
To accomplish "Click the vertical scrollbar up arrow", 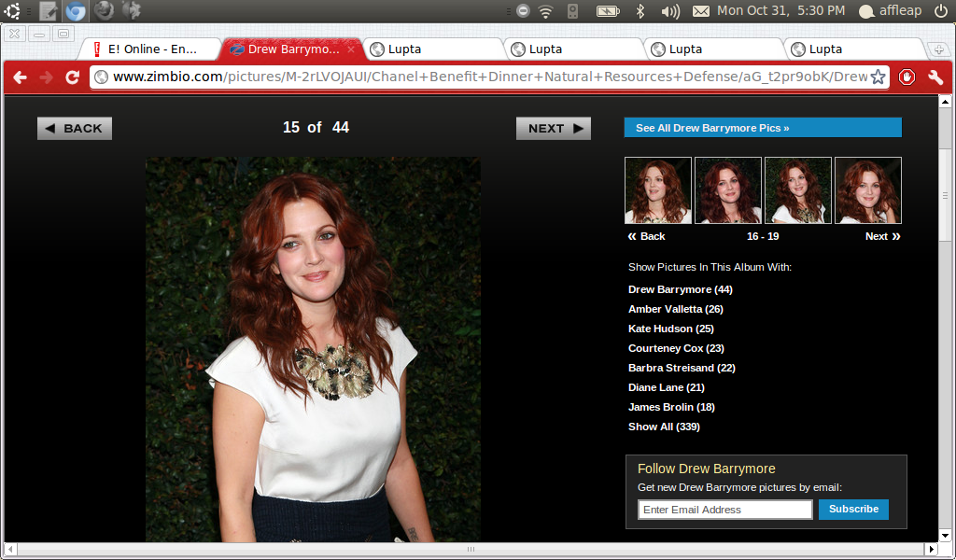I will (x=945, y=101).
